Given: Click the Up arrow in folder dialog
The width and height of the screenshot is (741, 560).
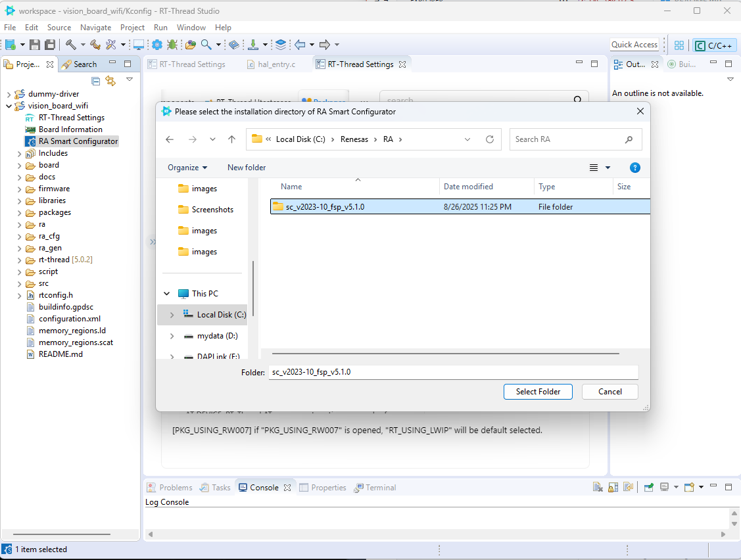Looking at the screenshot, I should (231, 139).
